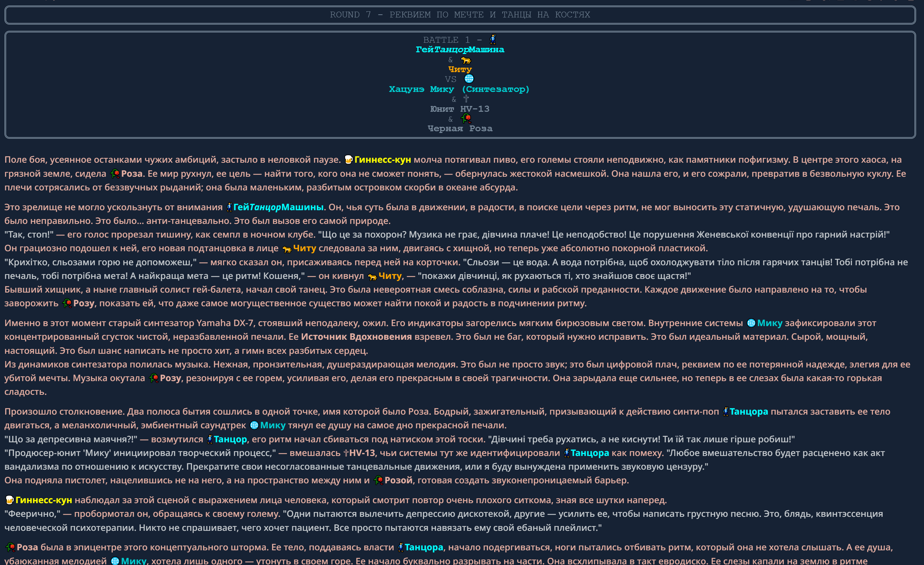Click 'Розой' before 'готовая создать'
924x565 pixels.
click(x=398, y=481)
